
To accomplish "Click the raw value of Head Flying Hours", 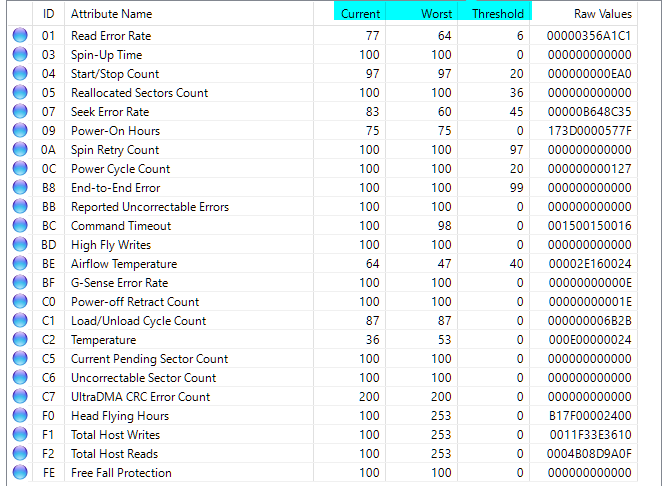I will coord(591,416).
